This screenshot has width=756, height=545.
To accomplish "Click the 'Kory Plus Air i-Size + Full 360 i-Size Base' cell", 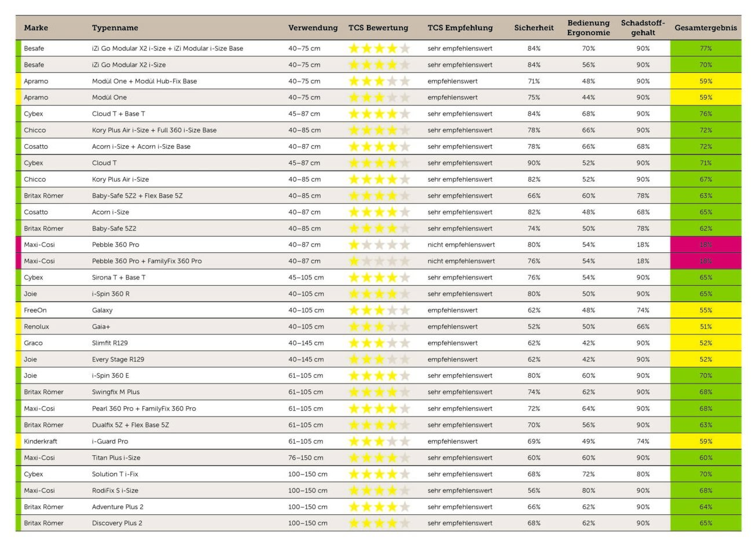I will 154,130.
